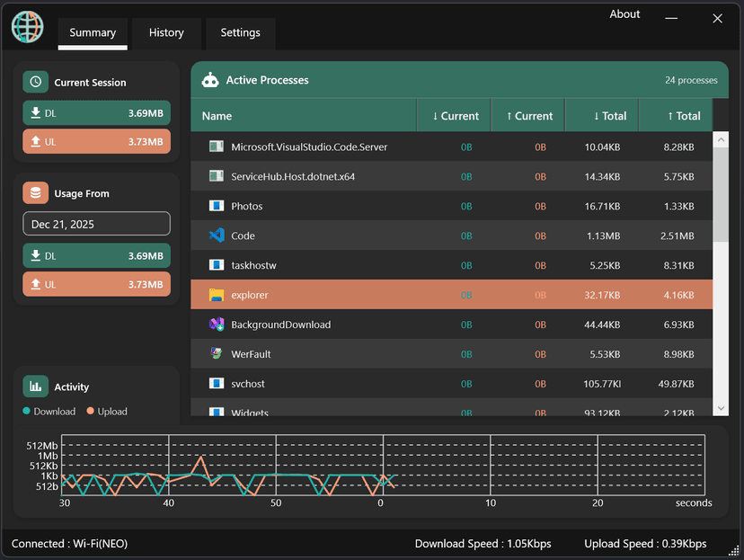
Task: Click the BackgroundDownload process icon
Action: (217, 324)
